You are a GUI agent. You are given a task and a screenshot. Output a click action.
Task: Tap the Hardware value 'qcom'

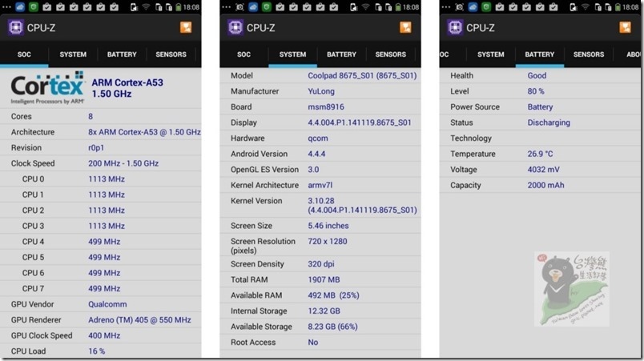point(318,138)
